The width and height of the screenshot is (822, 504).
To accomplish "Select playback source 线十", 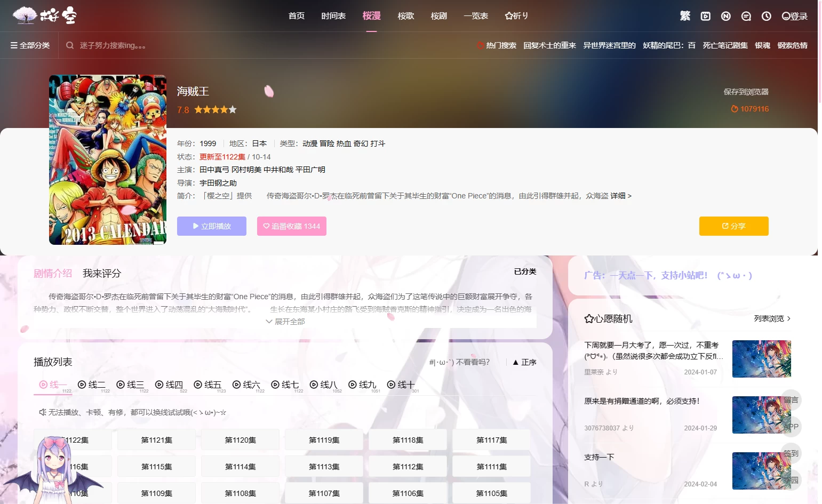I will [401, 385].
